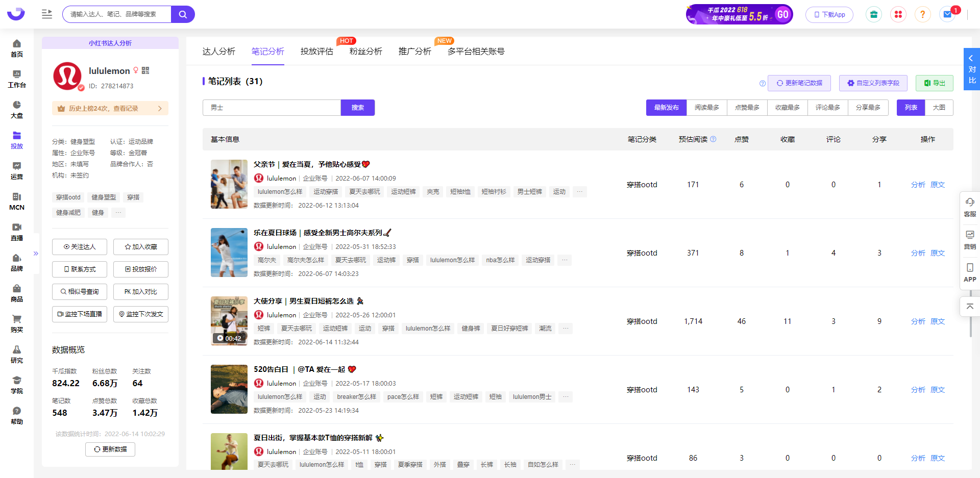Screen dimensions: 980x478
Task: Open APP floating side icon
Action: [x=970, y=272]
